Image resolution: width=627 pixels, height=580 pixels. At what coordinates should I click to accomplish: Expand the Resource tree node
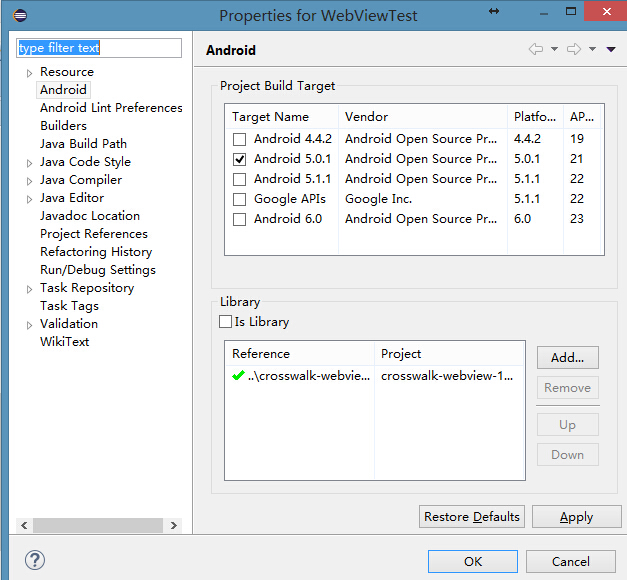coord(29,73)
